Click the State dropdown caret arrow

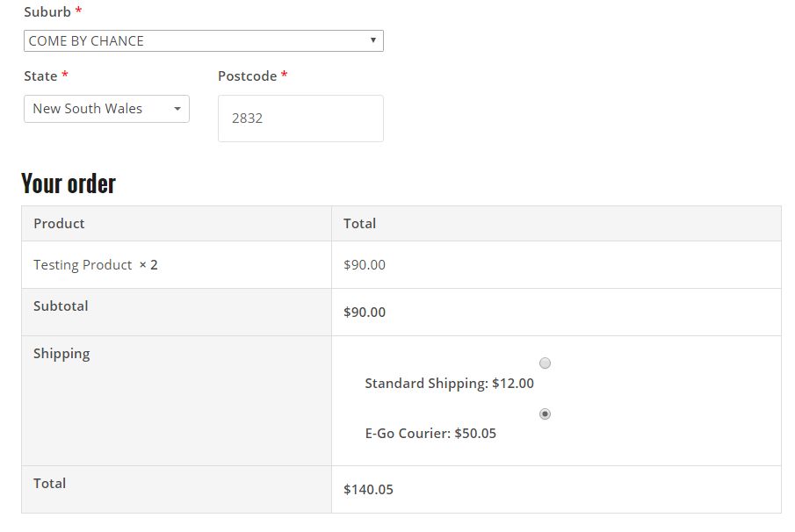tap(177, 109)
